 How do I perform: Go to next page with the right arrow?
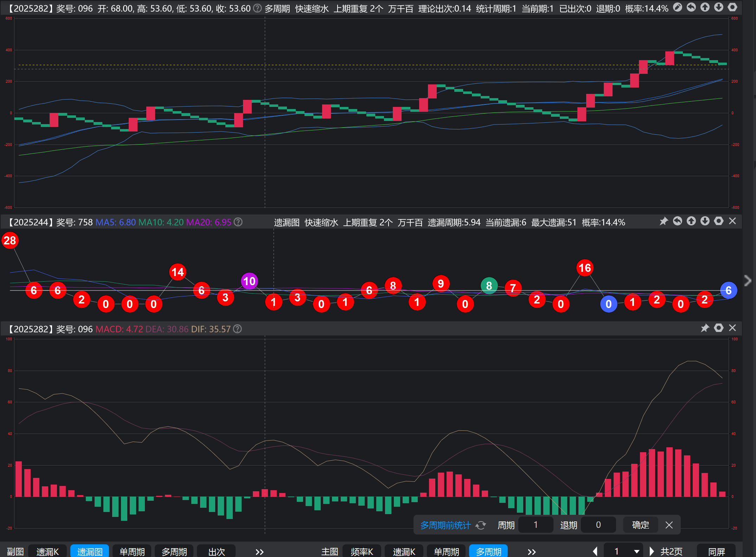[651, 551]
